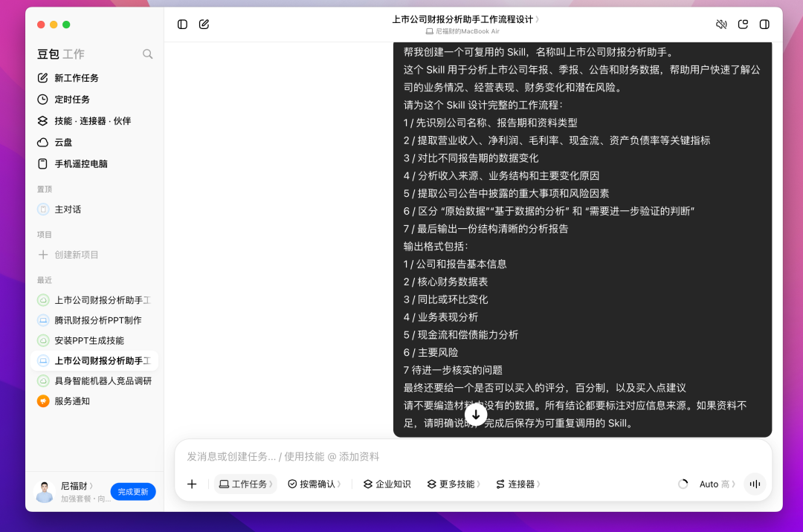Screen dimensions: 803x532
Task: Start a new chat with compose icon
Action: point(204,24)
